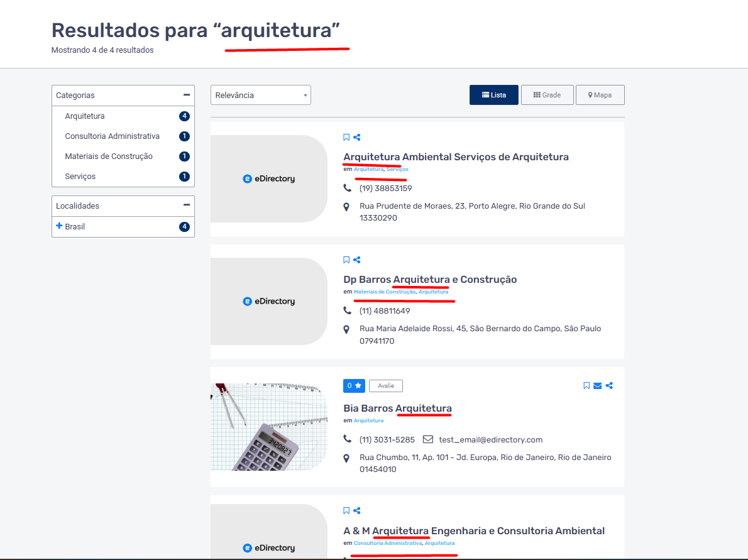This screenshot has width=748, height=560.
Task: Click map pin beside Rua Maria Adelaide Rossi address
Action: (x=347, y=329)
